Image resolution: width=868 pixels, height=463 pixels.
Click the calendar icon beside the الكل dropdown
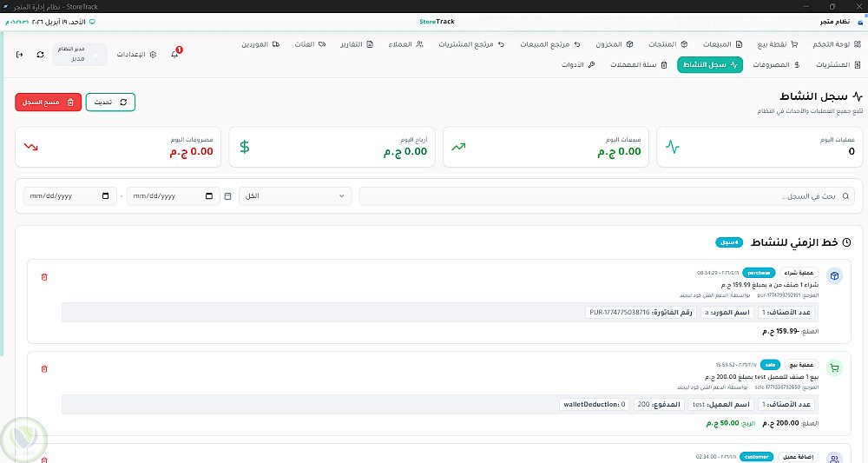[228, 196]
